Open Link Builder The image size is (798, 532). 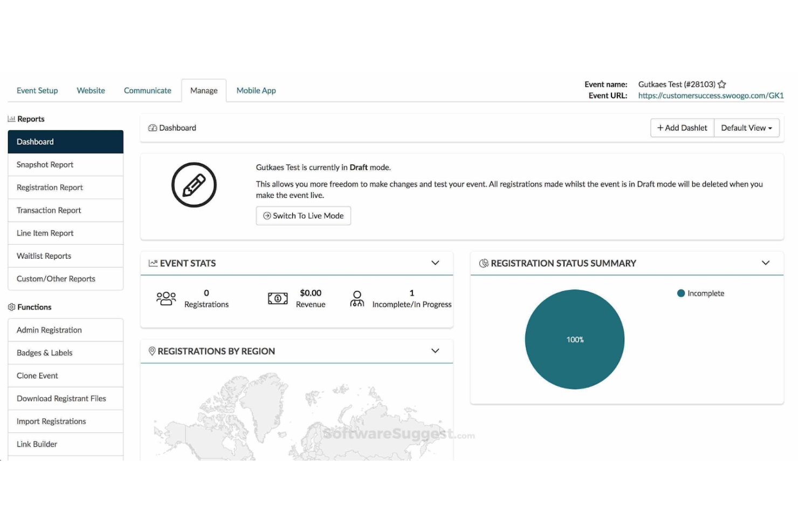point(66,444)
